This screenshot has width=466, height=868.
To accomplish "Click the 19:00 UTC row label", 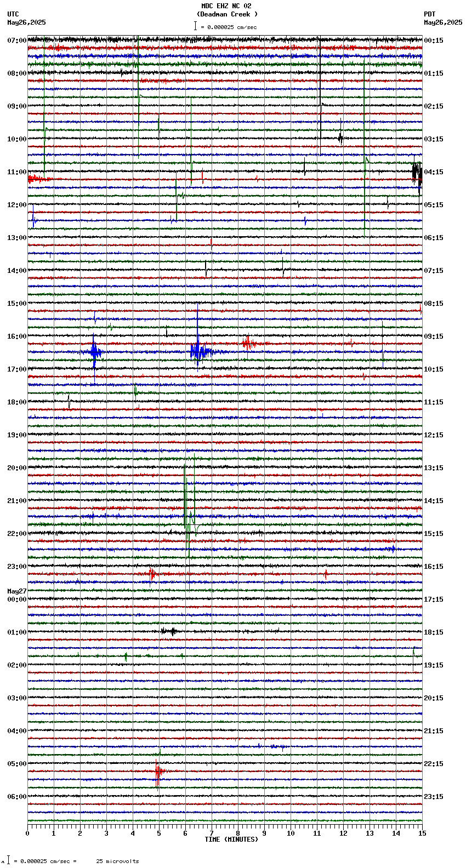I will click(17, 435).
